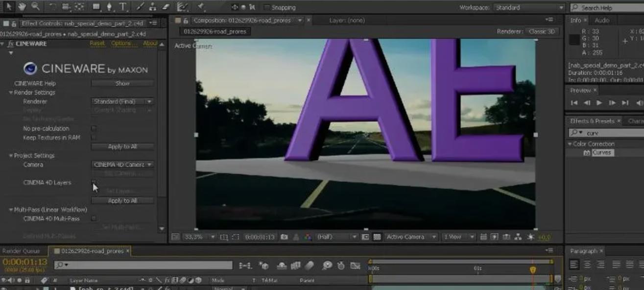Select the Eraser tool
The image size is (644, 290).
click(x=165, y=7)
